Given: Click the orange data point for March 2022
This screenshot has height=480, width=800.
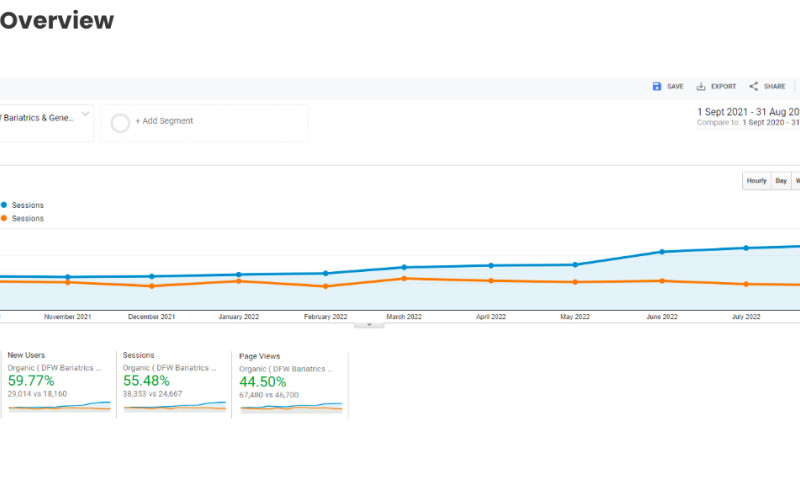Looking at the screenshot, I should tap(404, 279).
